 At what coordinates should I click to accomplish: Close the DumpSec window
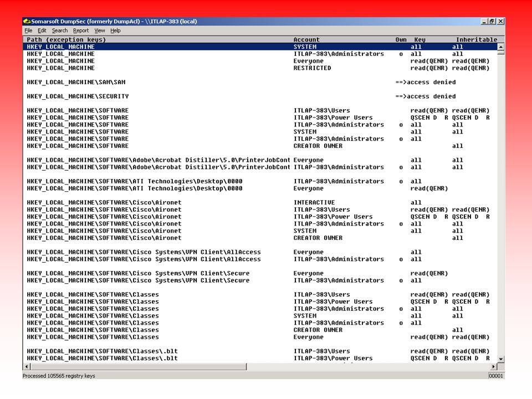pyautogui.click(x=500, y=22)
